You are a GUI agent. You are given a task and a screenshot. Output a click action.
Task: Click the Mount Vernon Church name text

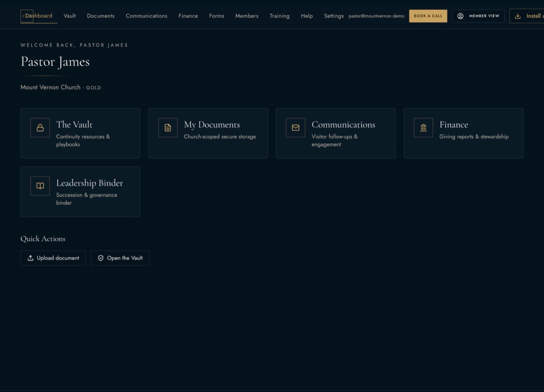(x=51, y=87)
